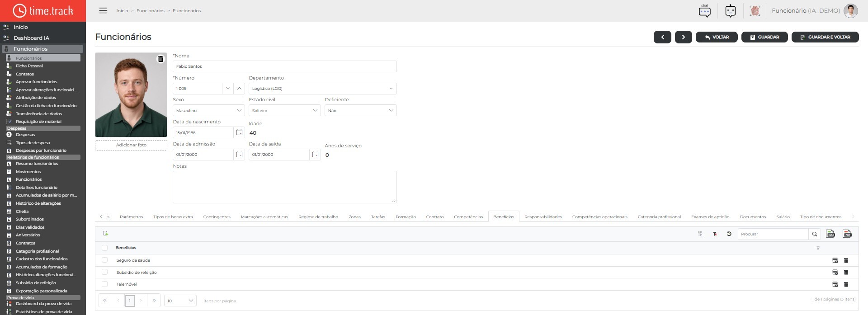Image resolution: width=868 pixels, height=315 pixels.
Task: Click the fingerprint scan icon
Action: [x=755, y=10]
